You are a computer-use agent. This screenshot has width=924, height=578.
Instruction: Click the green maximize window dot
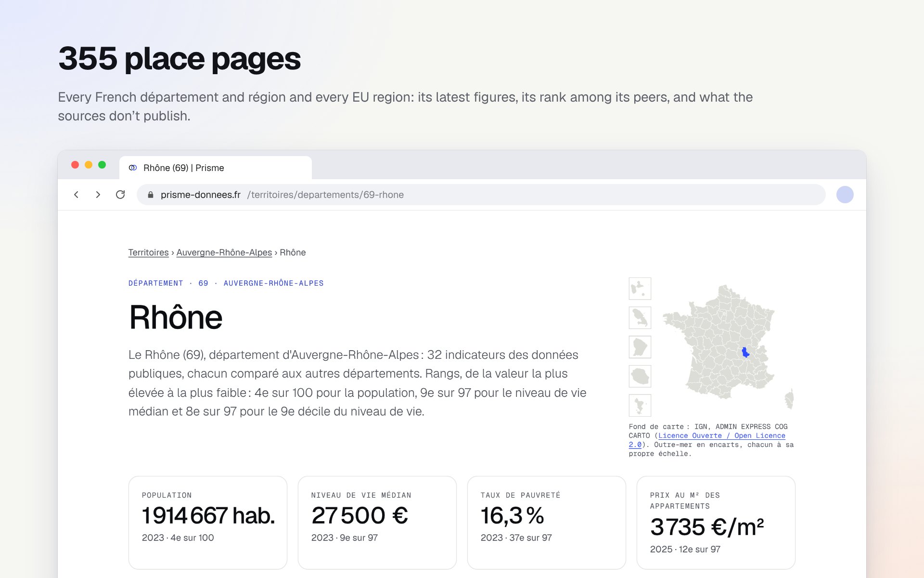pyautogui.click(x=102, y=165)
